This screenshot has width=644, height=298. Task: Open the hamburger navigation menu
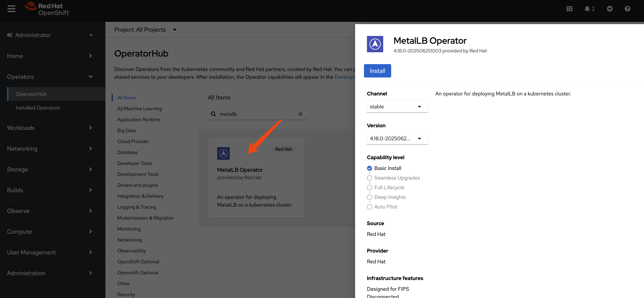pos(11,9)
